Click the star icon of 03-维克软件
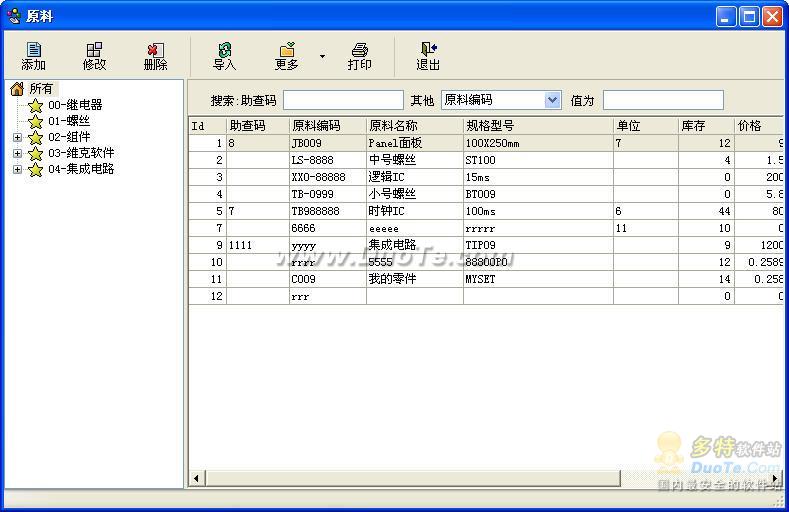The height and width of the screenshot is (512, 789). click(x=35, y=153)
